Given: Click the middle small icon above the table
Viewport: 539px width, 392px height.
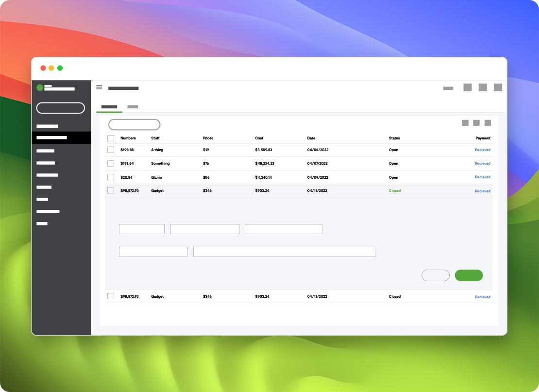Looking at the screenshot, I should (476, 123).
